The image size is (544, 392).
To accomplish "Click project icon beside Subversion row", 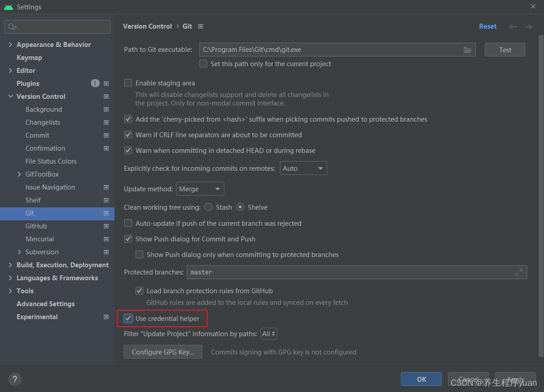I will click(x=106, y=252).
